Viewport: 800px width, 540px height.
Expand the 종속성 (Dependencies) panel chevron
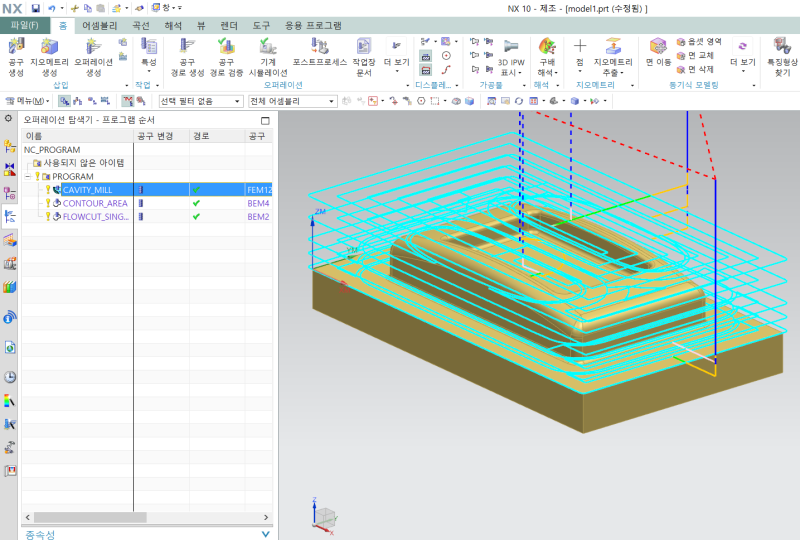pyautogui.click(x=265, y=534)
